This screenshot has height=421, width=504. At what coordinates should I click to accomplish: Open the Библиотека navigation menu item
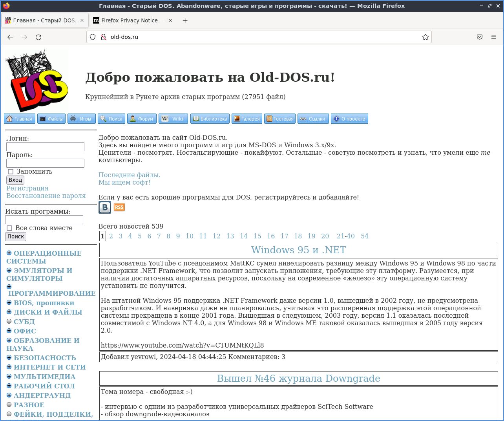pyautogui.click(x=210, y=119)
